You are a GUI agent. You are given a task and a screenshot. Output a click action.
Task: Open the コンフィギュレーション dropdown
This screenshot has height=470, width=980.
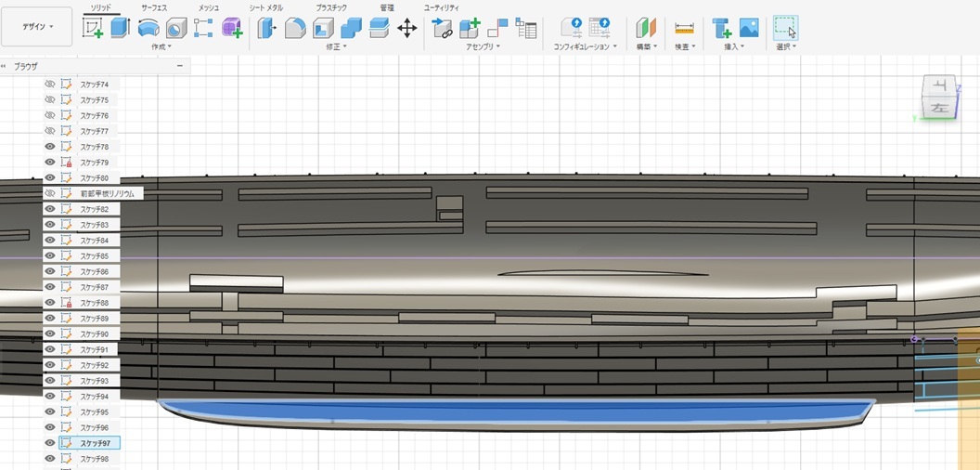click(x=586, y=46)
